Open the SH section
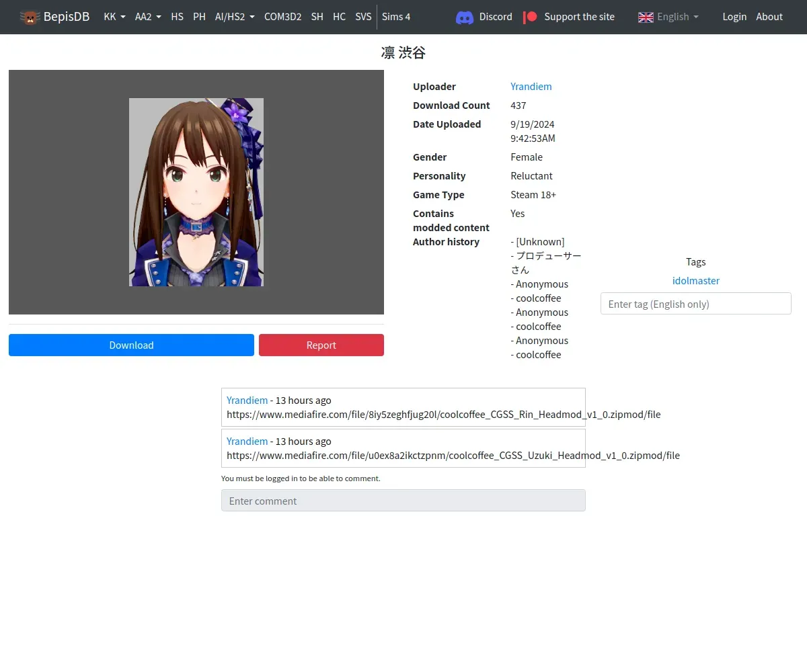 (x=317, y=17)
